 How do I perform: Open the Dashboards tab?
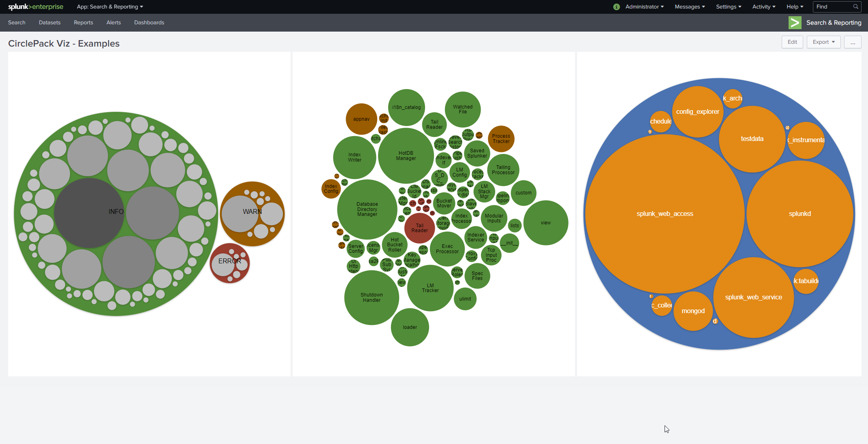pyautogui.click(x=149, y=23)
